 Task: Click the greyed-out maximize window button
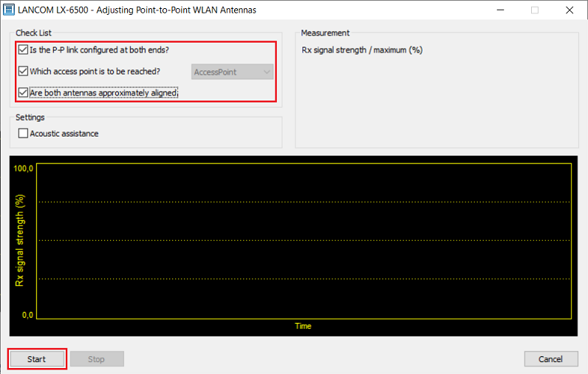534,10
